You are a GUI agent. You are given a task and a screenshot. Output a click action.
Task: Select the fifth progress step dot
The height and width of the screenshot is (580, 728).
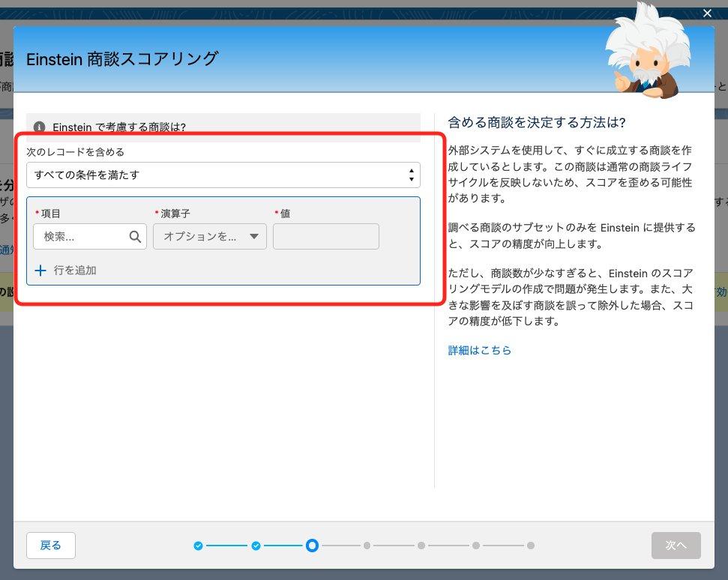tap(421, 546)
